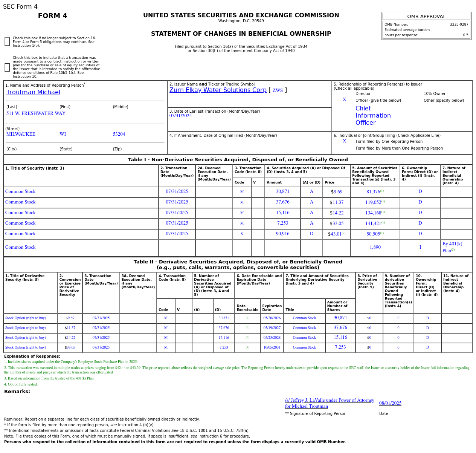The width and height of the screenshot is (476, 453).
Task: Click the 134,168 beneficially owned amount
Action: [373, 213]
